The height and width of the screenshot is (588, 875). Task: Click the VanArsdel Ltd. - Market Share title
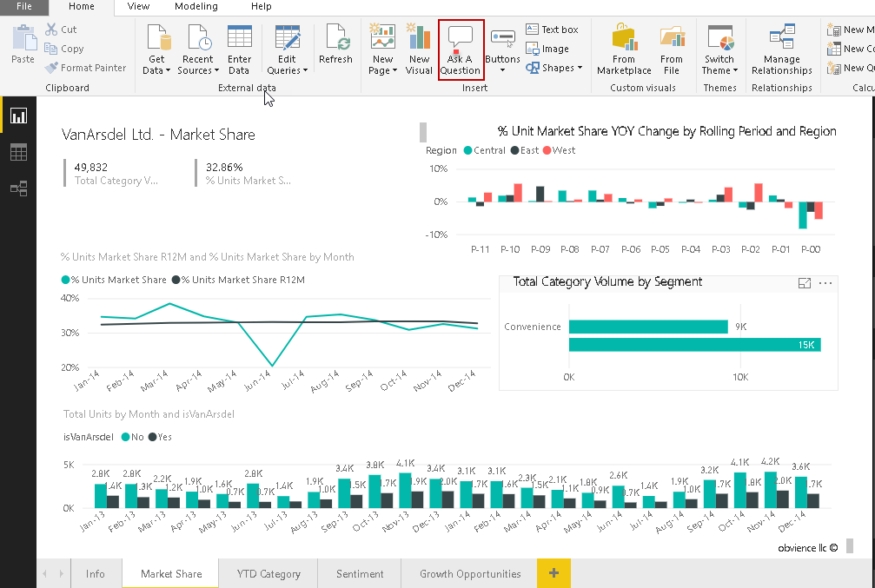158,135
